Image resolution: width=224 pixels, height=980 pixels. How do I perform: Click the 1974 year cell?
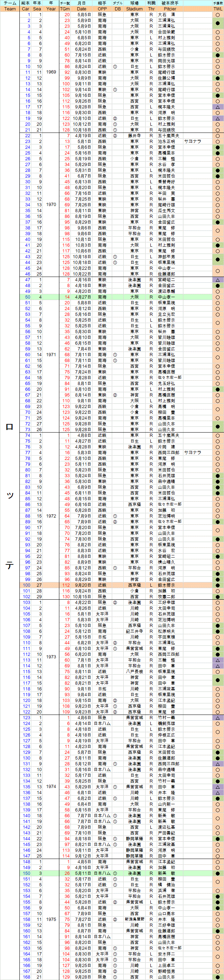click(x=51, y=786)
